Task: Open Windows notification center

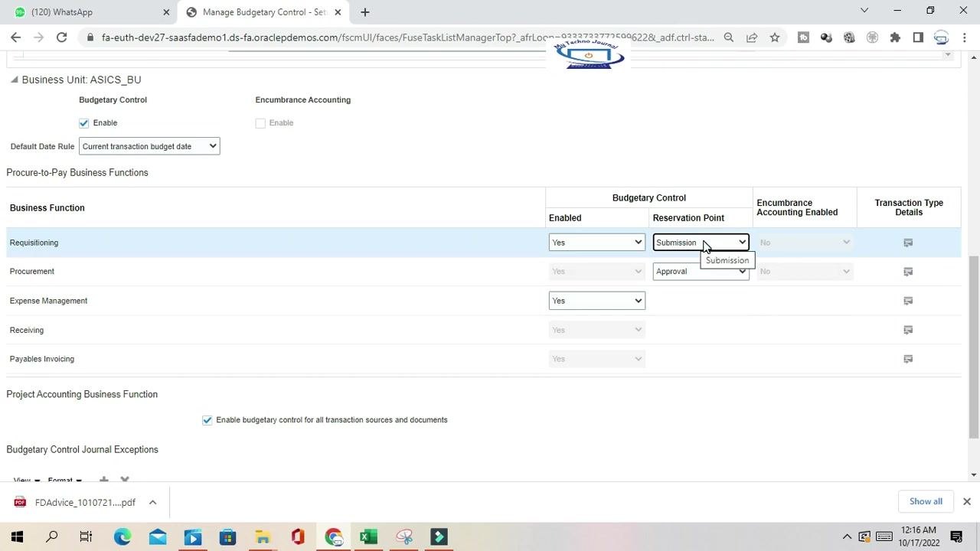Action: click(x=956, y=536)
